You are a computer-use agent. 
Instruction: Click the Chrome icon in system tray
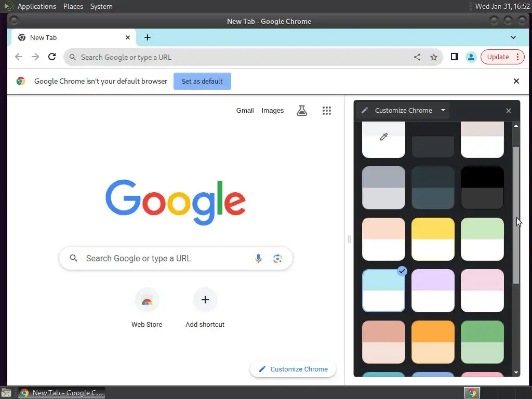click(472, 393)
